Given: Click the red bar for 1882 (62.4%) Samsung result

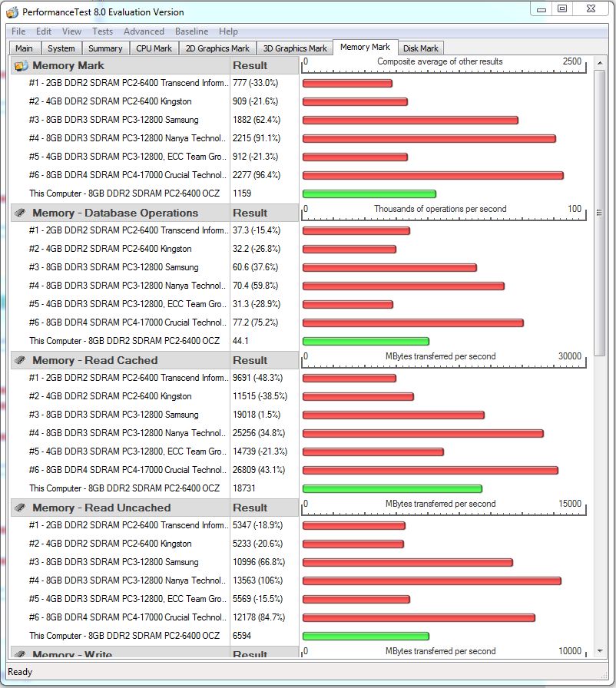Looking at the screenshot, I should click(410, 121).
